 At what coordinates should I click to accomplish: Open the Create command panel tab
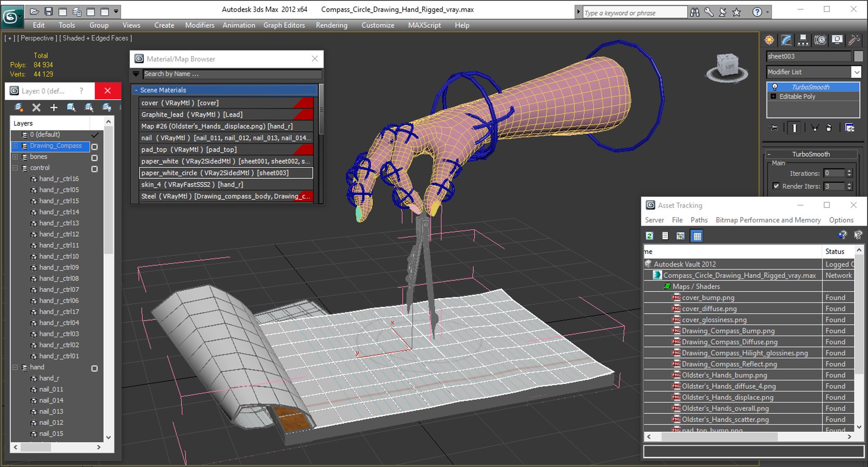pyautogui.click(x=769, y=40)
